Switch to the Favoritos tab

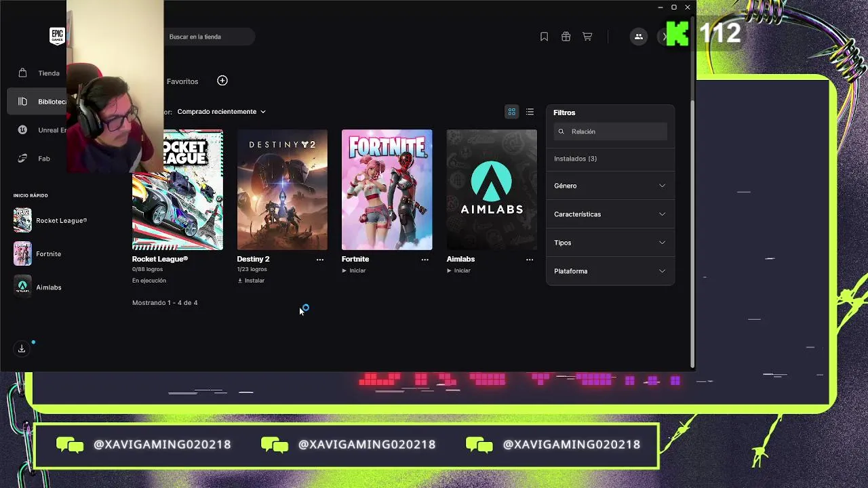[182, 81]
